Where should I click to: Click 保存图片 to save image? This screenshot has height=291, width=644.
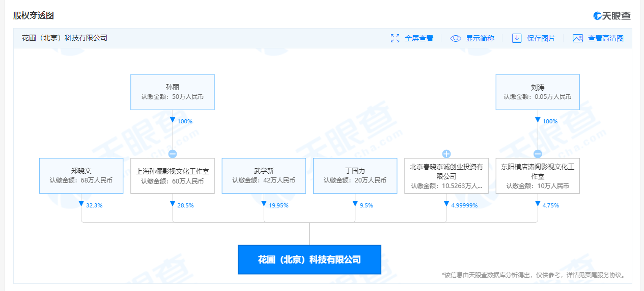pyautogui.click(x=541, y=38)
